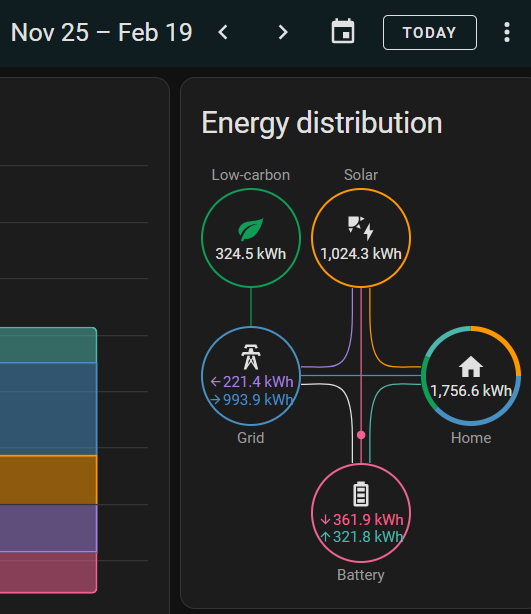This screenshot has height=614, width=531.
Task: Click the Low-carbon label
Action: pos(251,175)
